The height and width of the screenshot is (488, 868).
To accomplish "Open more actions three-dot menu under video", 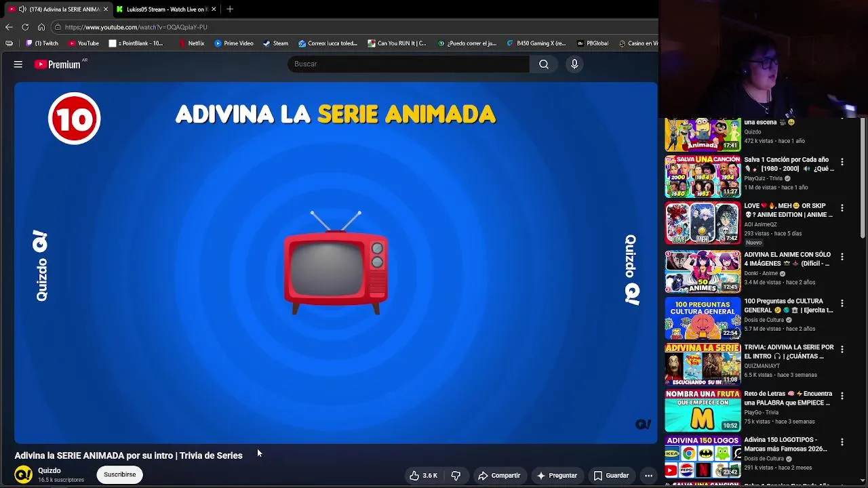I will coord(648,476).
